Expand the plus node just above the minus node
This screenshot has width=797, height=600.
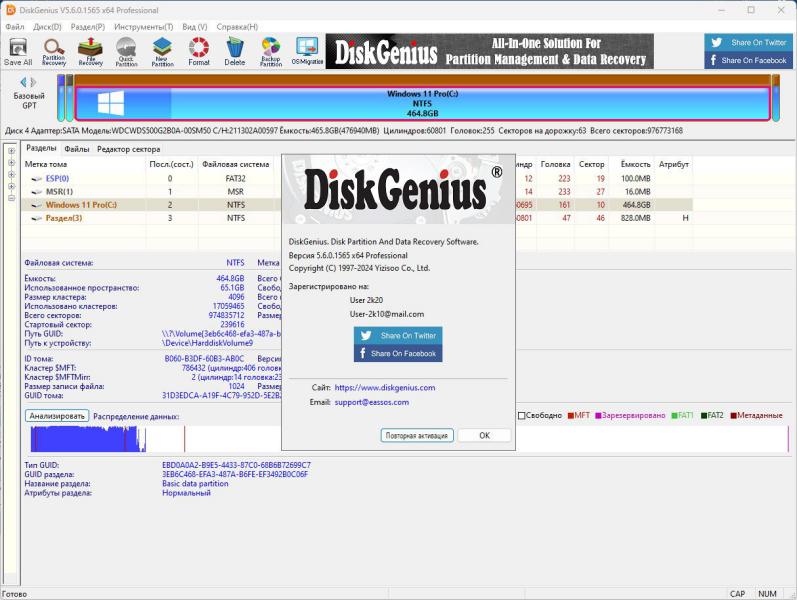[x=11, y=186]
